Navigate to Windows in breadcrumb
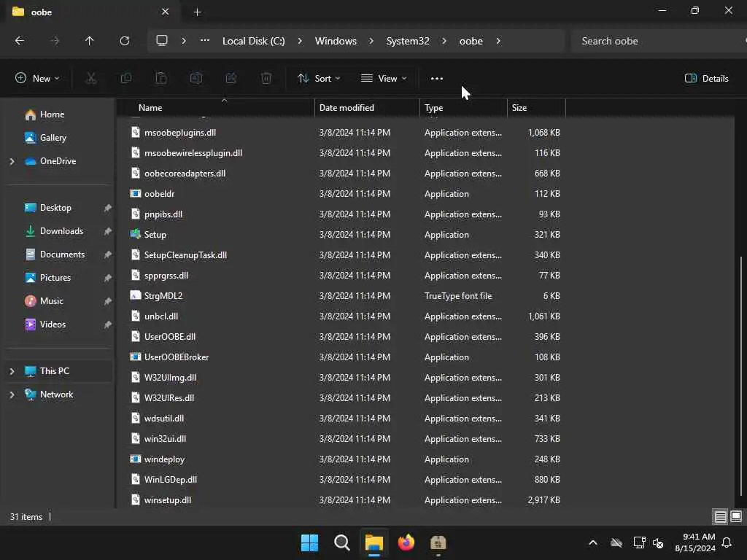Viewport: 747px width, 560px height. [336, 41]
